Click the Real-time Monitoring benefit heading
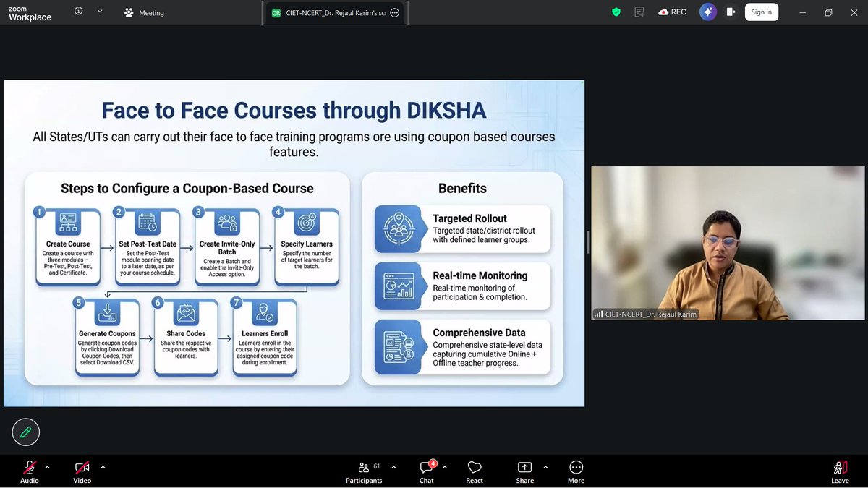The width and height of the screenshot is (868, 488). tap(480, 275)
